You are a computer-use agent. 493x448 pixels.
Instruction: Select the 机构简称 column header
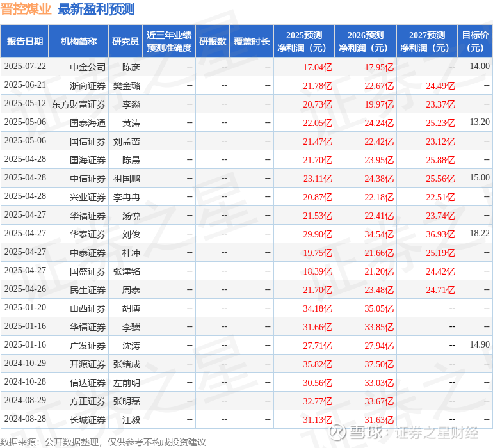pos(79,41)
